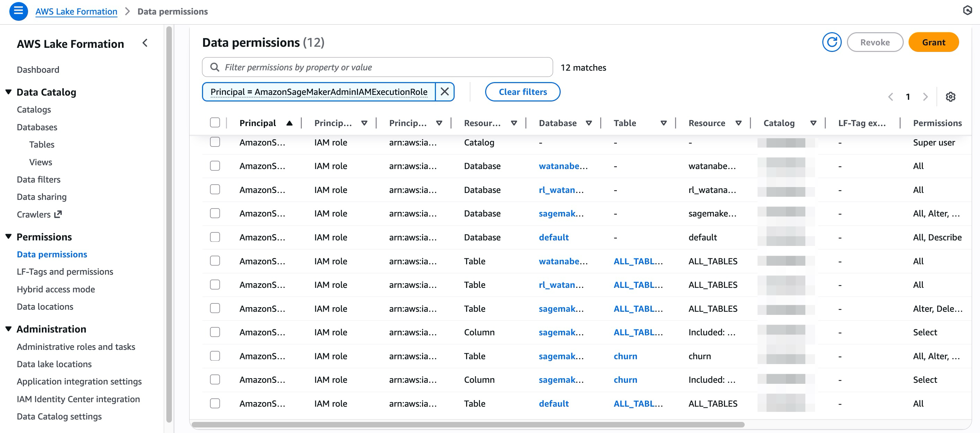Open LF-Tags and permissions page
Viewport: 980px width, 433px height.
[65, 272]
